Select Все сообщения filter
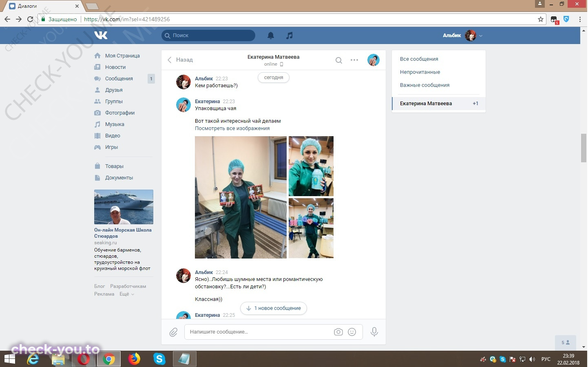The height and width of the screenshot is (367, 588). tap(419, 59)
